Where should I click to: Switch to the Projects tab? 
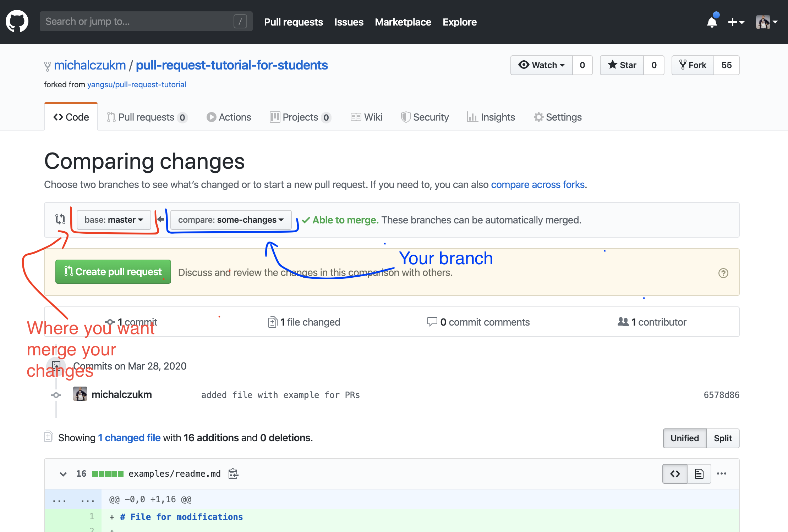pos(300,117)
